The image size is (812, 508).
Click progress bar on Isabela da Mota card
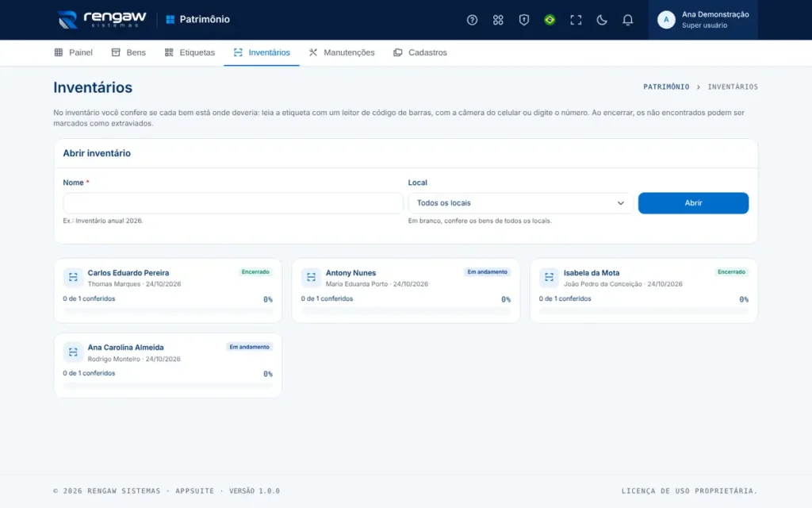[x=644, y=311]
